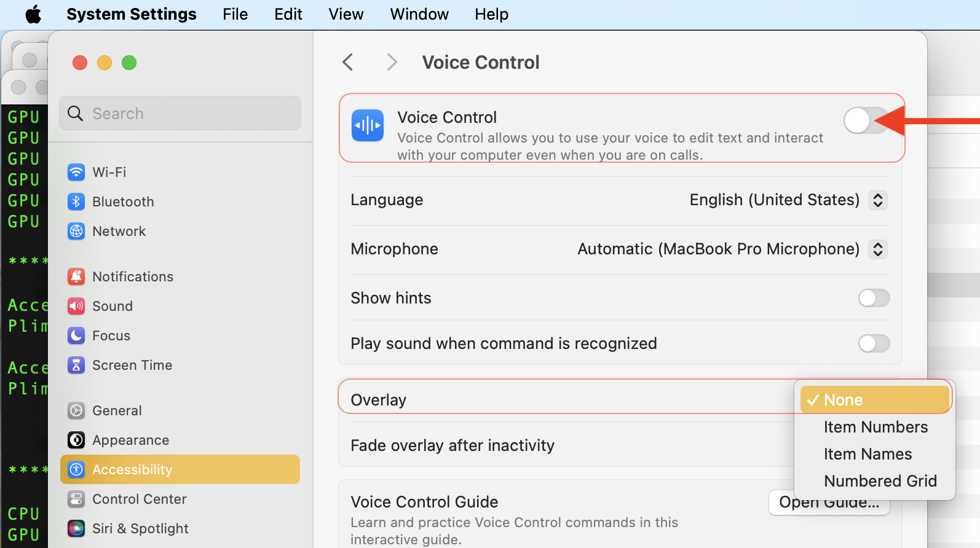Open the Language dropdown
Image resolution: width=980 pixels, height=548 pixels.
tap(878, 200)
